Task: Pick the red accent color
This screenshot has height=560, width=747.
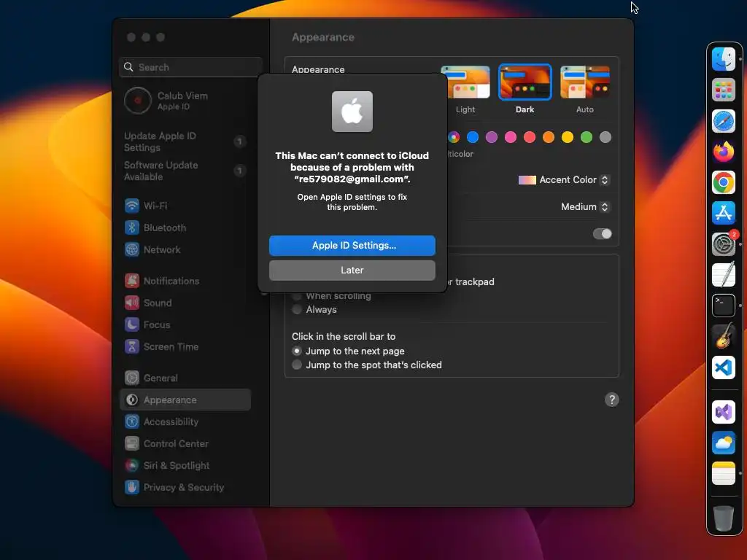Action: pyautogui.click(x=530, y=137)
